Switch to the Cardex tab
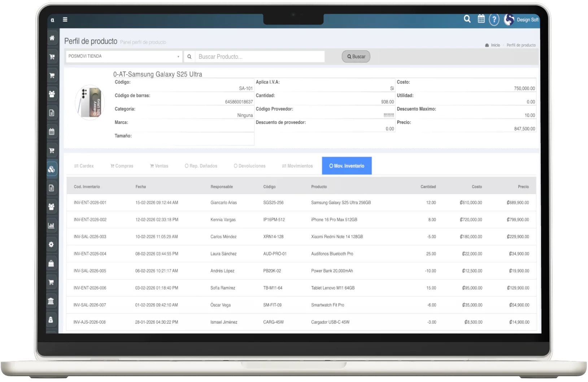This screenshot has height=382, width=588. (84, 166)
